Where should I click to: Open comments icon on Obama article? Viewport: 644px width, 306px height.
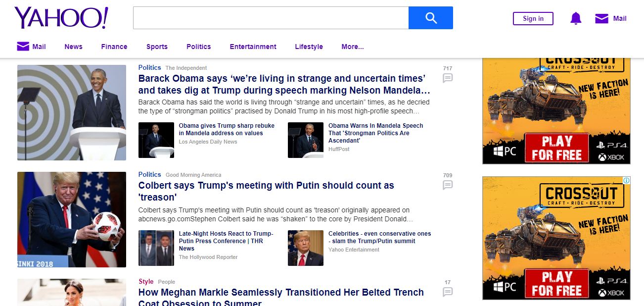(448, 78)
